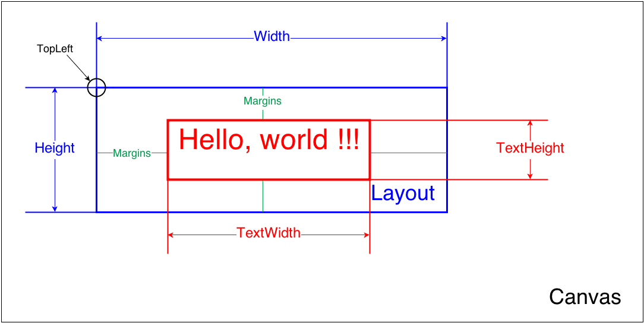Viewport: 644px width, 323px height.
Task: Select the blue Height label
Action: click(55, 148)
